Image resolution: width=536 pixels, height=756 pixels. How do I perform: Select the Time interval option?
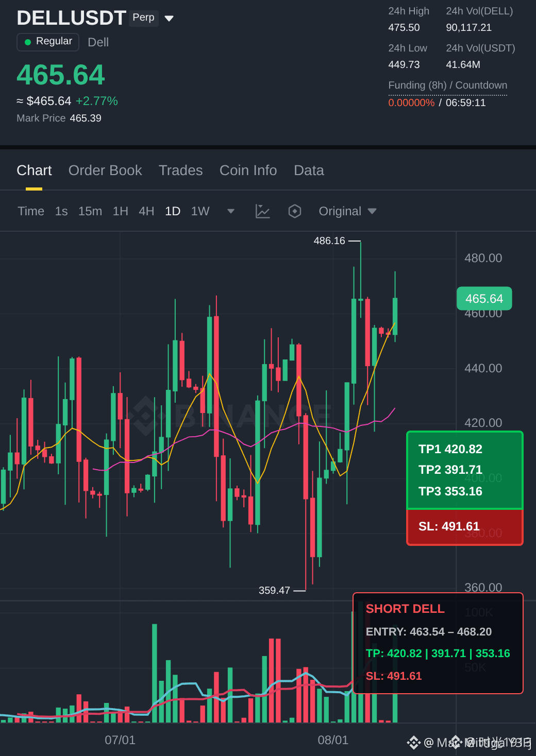point(31,211)
